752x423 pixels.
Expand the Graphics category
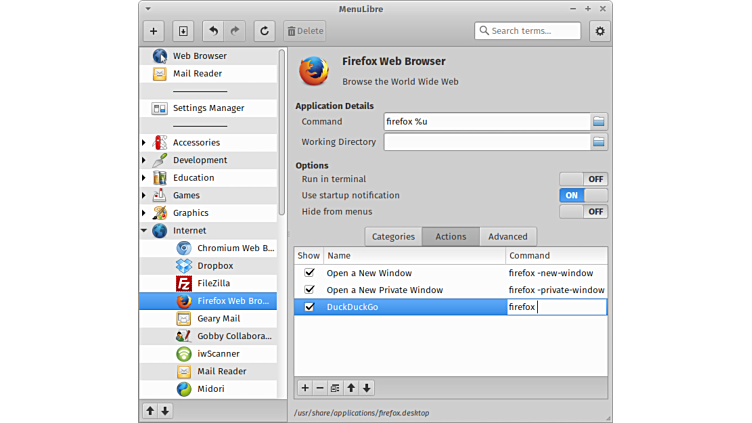coord(144,213)
